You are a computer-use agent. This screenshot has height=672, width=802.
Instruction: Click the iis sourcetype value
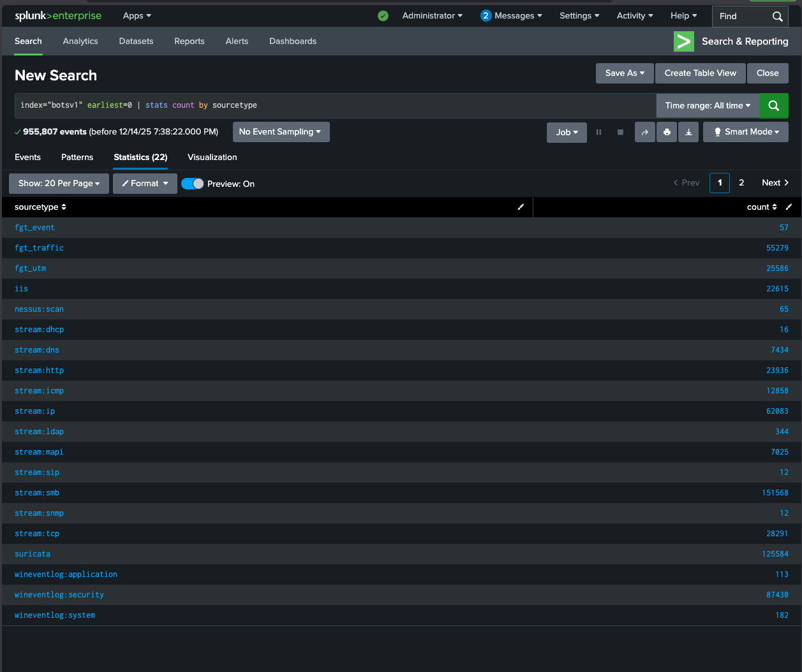pos(22,289)
